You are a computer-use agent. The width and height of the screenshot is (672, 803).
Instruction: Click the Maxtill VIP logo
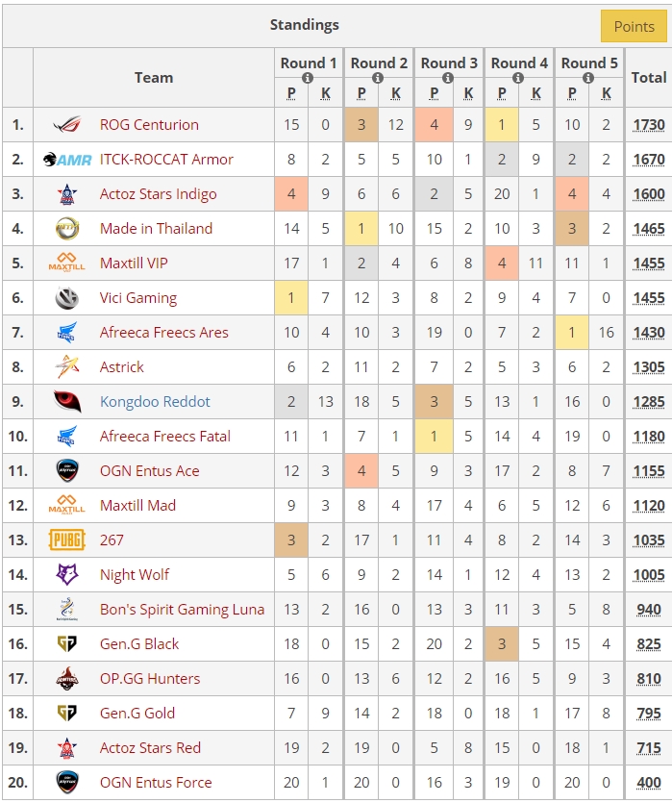pyautogui.click(x=67, y=263)
